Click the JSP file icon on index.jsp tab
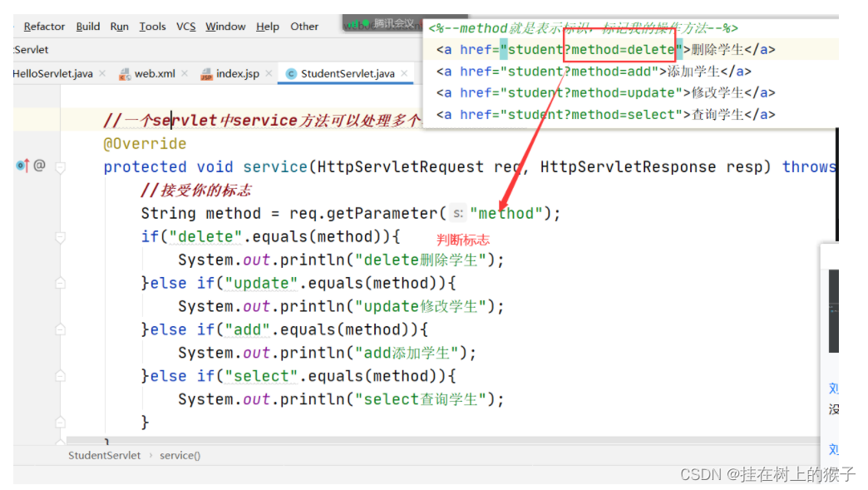 206,73
